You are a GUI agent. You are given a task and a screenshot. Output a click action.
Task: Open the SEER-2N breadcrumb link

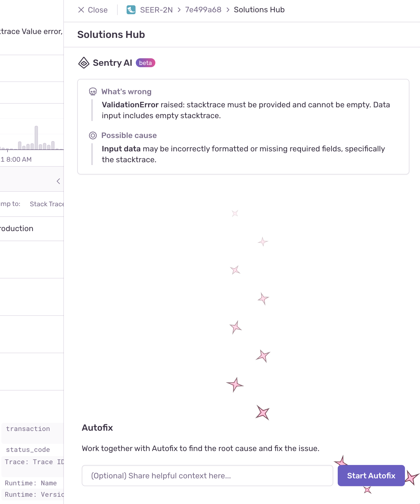pos(156,10)
